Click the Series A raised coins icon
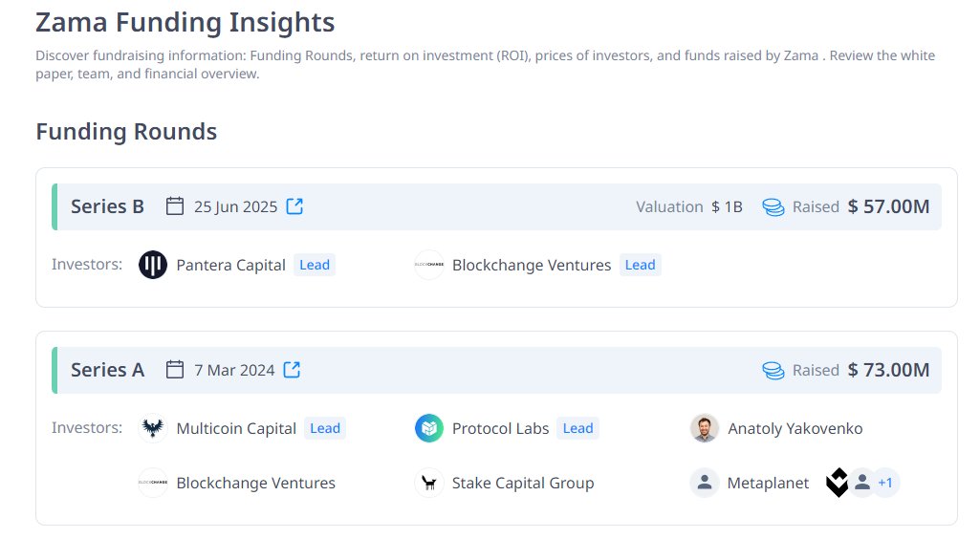This screenshot has height=539, width=980. [773, 370]
